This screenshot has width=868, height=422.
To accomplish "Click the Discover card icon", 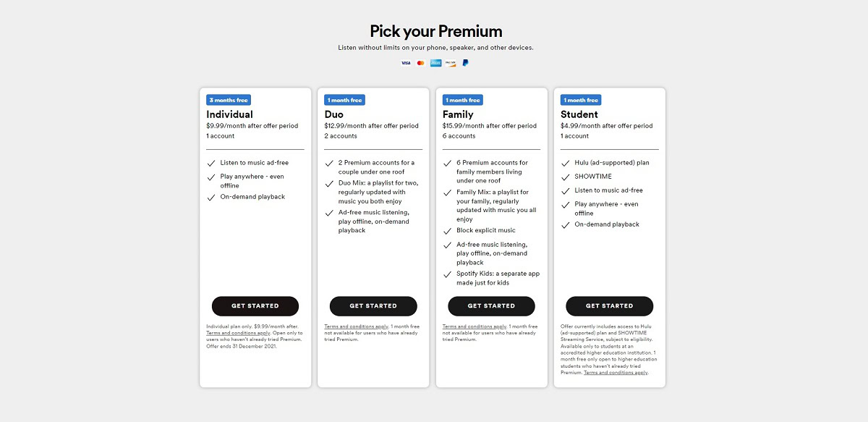I will (x=451, y=63).
